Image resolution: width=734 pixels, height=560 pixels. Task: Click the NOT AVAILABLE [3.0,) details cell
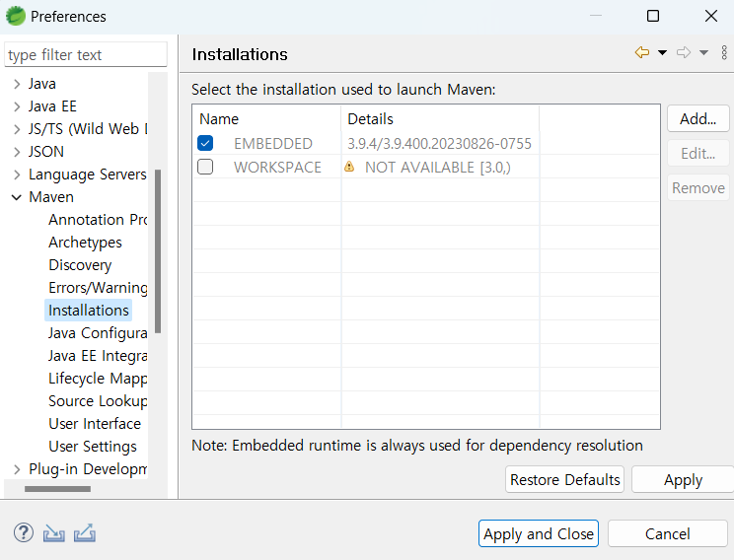tap(438, 167)
